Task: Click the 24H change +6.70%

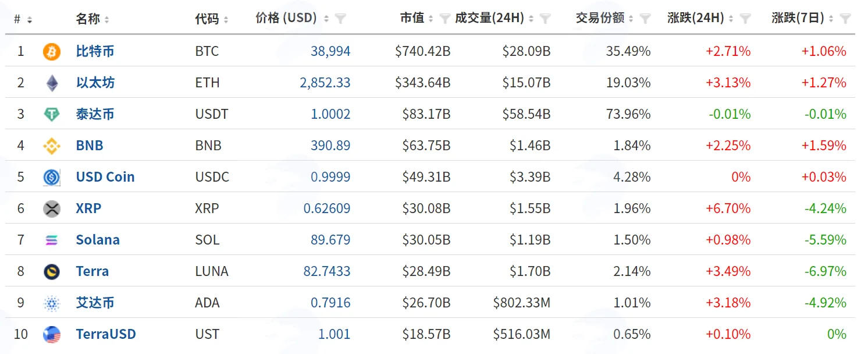Action: tap(728, 208)
